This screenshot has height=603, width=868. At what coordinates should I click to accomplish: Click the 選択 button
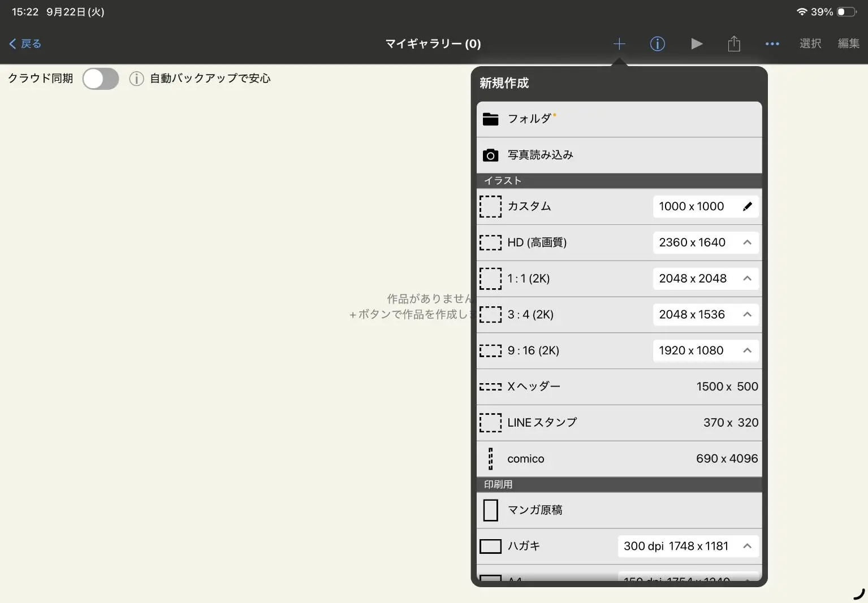click(x=810, y=44)
